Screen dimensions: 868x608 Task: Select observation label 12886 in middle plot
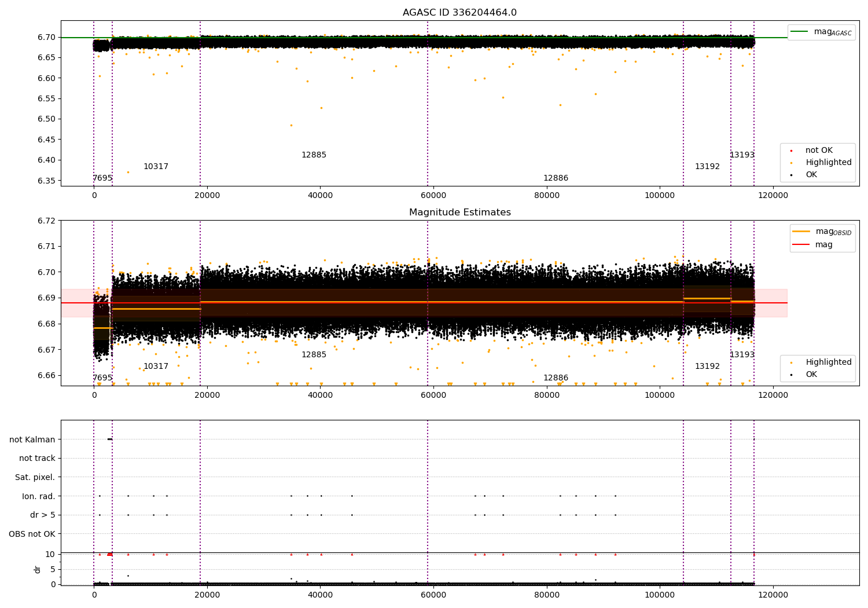pyautogui.click(x=556, y=378)
